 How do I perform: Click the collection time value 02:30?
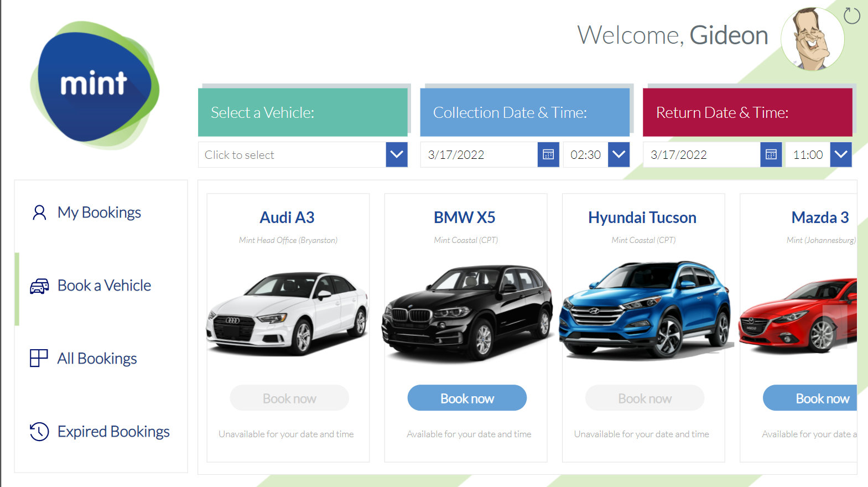[585, 154]
